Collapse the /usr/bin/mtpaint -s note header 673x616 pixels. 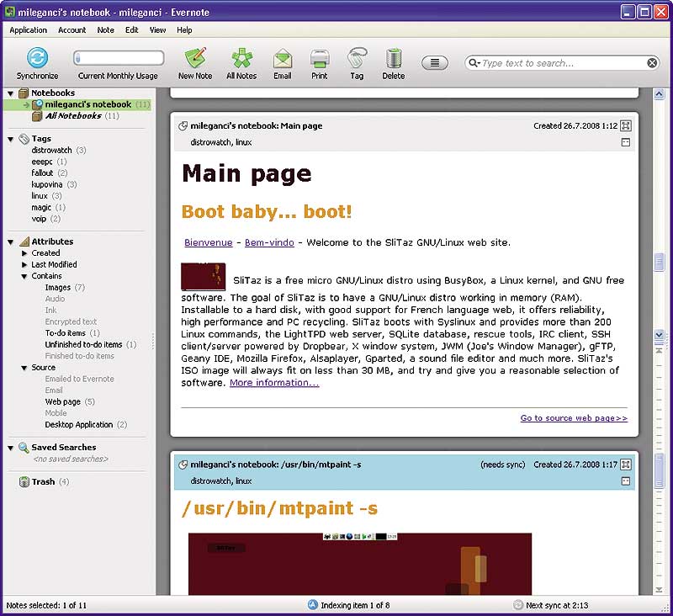coord(626,481)
